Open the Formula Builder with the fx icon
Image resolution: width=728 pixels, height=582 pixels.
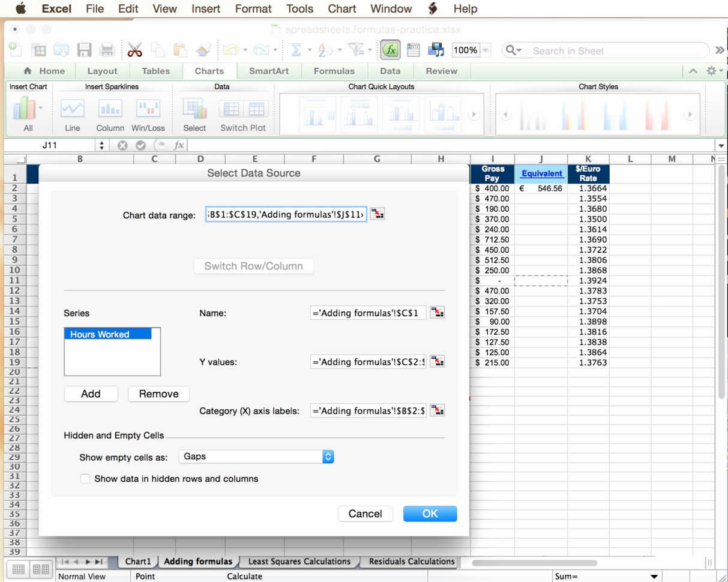pyautogui.click(x=389, y=50)
